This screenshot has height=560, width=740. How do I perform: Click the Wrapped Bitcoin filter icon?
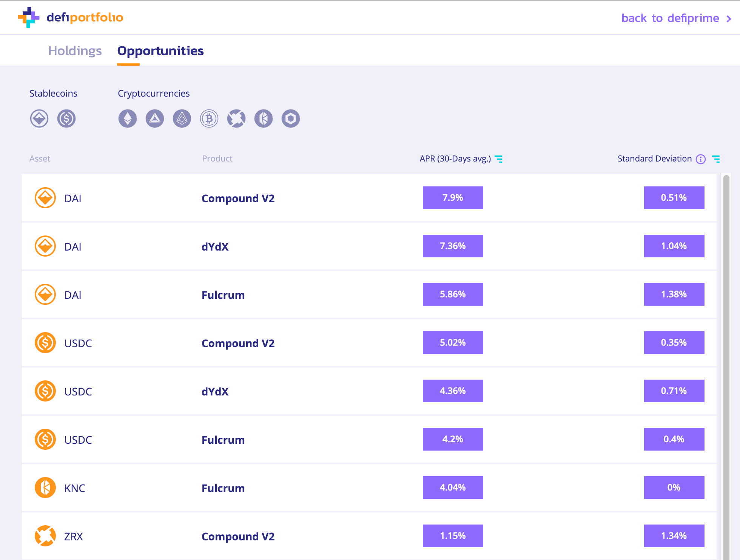click(x=209, y=118)
